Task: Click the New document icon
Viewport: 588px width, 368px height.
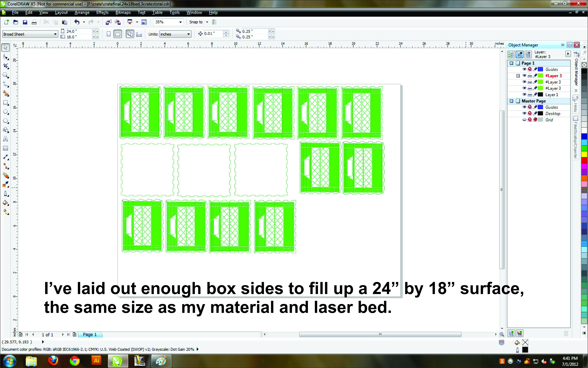Action: pyautogui.click(x=7, y=22)
